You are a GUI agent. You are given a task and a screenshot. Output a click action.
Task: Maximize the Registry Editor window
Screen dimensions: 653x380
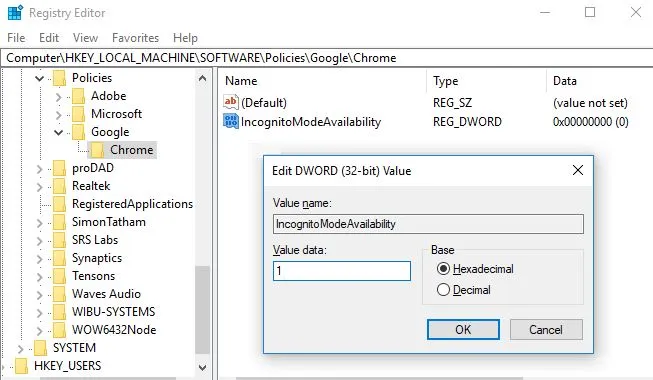(590, 12)
